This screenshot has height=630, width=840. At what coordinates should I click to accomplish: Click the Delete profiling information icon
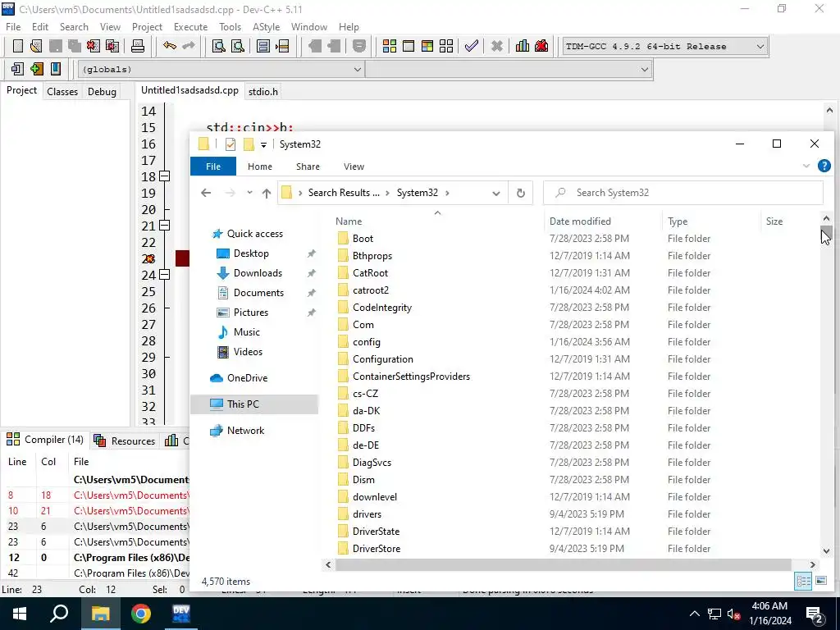click(x=541, y=46)
